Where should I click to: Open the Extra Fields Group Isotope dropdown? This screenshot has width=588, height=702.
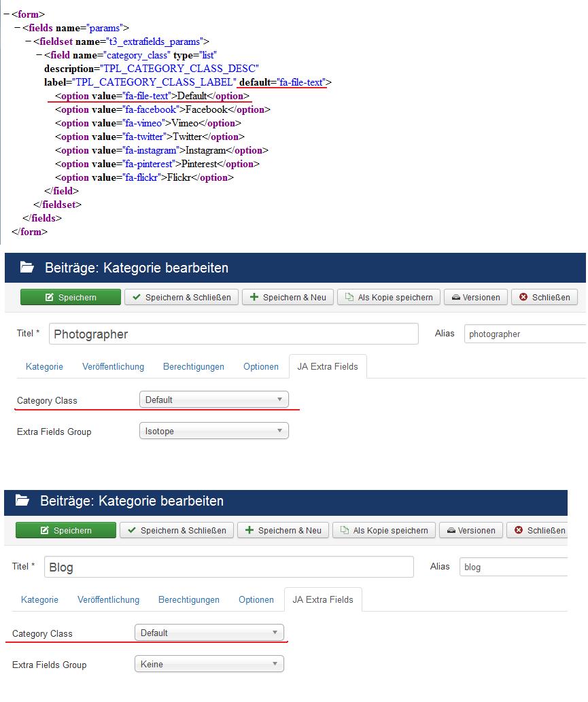coord(213,431)
